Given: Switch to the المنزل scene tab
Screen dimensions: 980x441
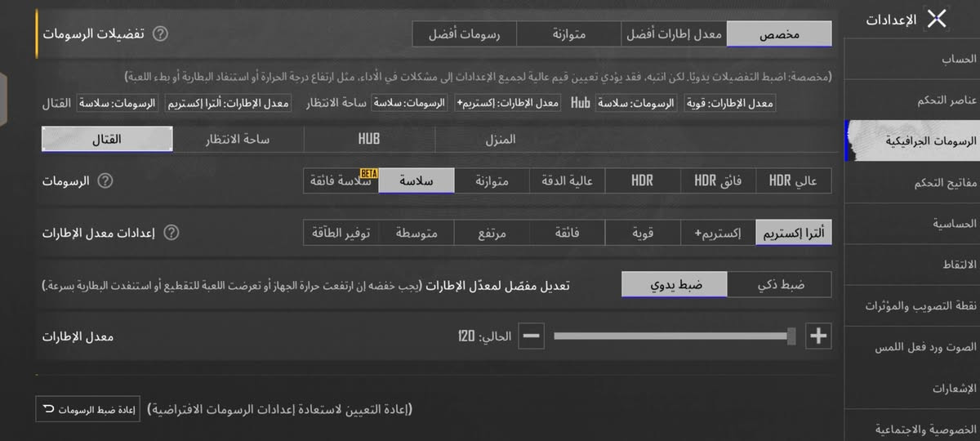Looking at the screenshot, I should 501,139.
